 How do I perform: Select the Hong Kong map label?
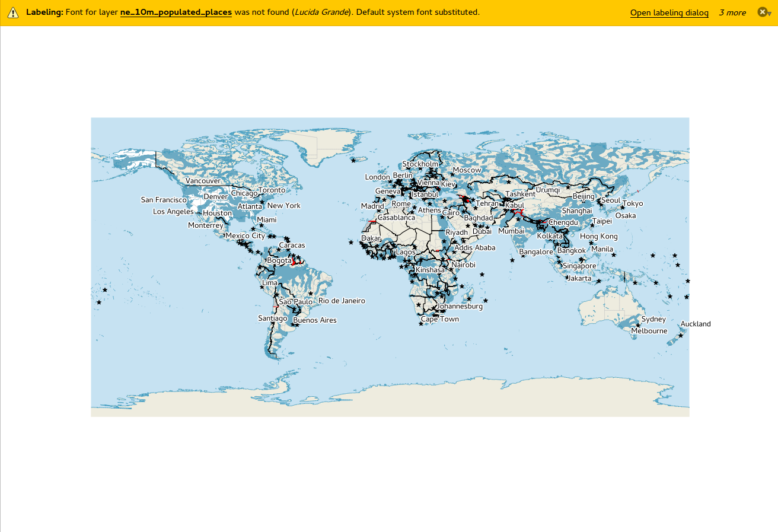tap(598, 237)
